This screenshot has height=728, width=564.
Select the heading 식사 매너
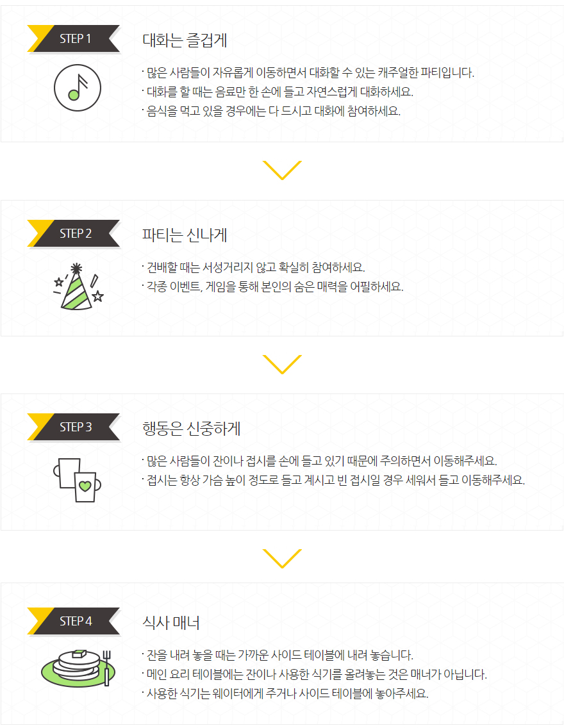(171, 623)
